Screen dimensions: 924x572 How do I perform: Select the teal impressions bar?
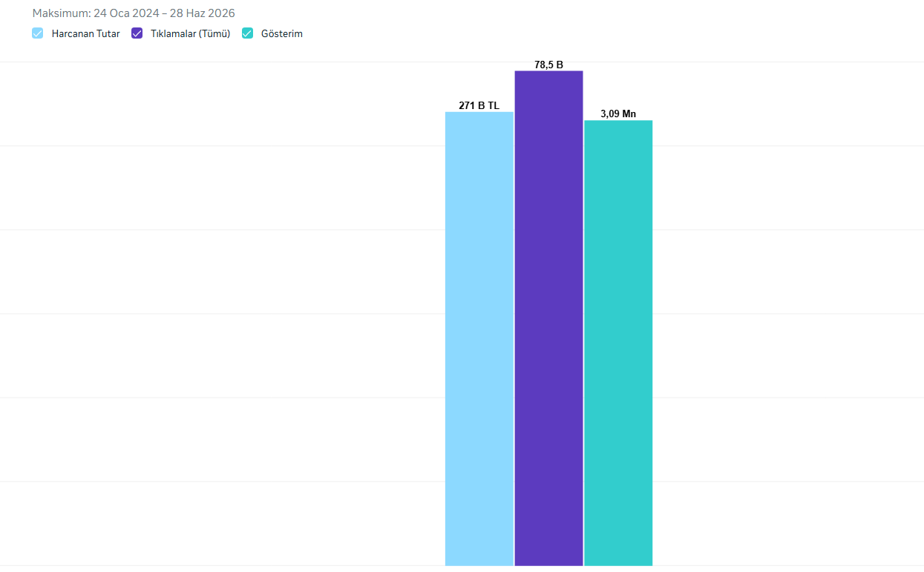618,343
